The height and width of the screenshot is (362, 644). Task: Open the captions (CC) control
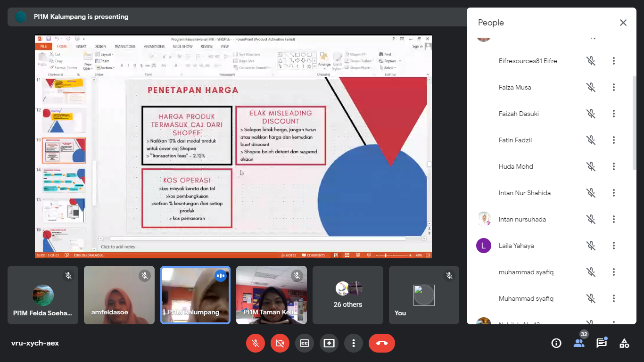click(305, 343)
